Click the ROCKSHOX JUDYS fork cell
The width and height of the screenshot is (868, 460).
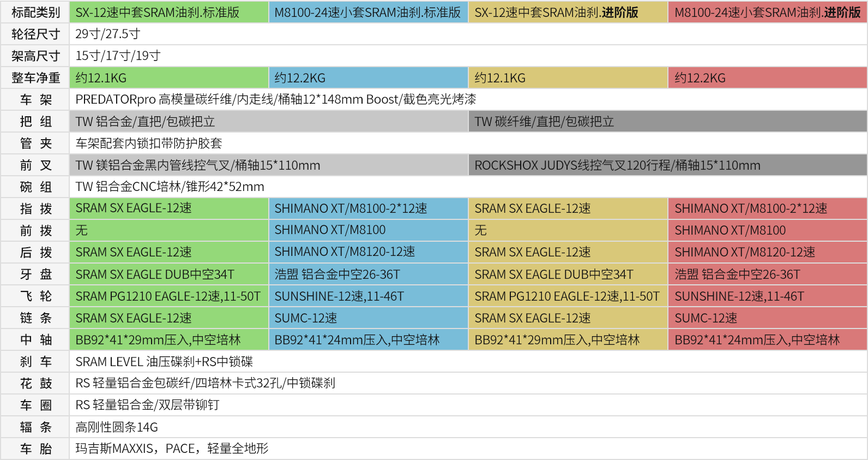tap(617, 165)
